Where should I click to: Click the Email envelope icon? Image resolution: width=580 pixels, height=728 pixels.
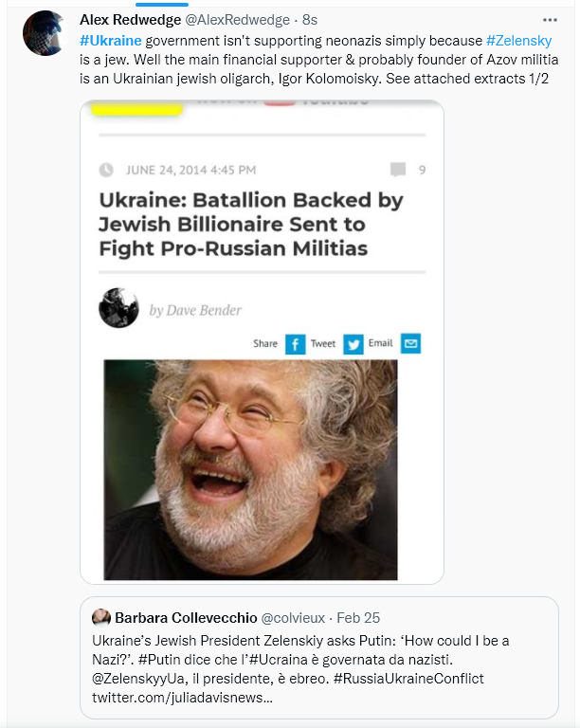point(410,343)
